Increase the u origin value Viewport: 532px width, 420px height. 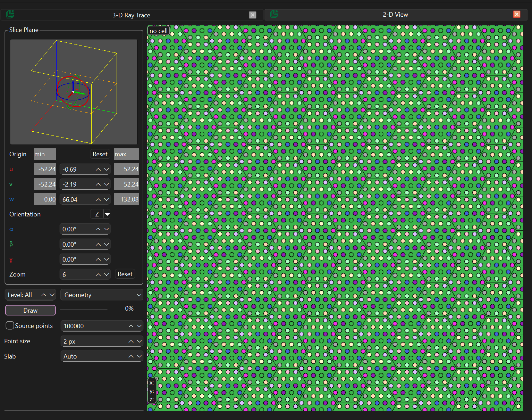98,169
